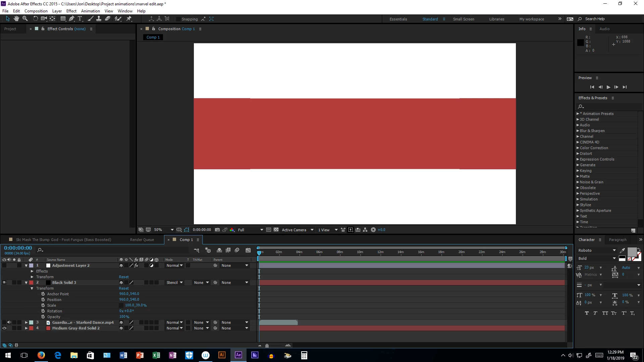Image resolution: width=644 pixels, height=362 pixels.
Task: Select the Pen tool
Action: (x=71, y=19)
